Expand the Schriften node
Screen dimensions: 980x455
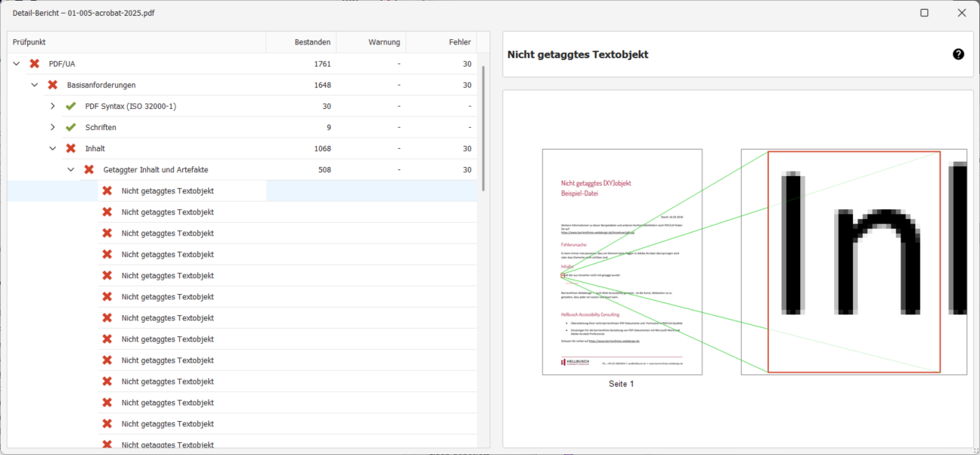tap(53, 128)
